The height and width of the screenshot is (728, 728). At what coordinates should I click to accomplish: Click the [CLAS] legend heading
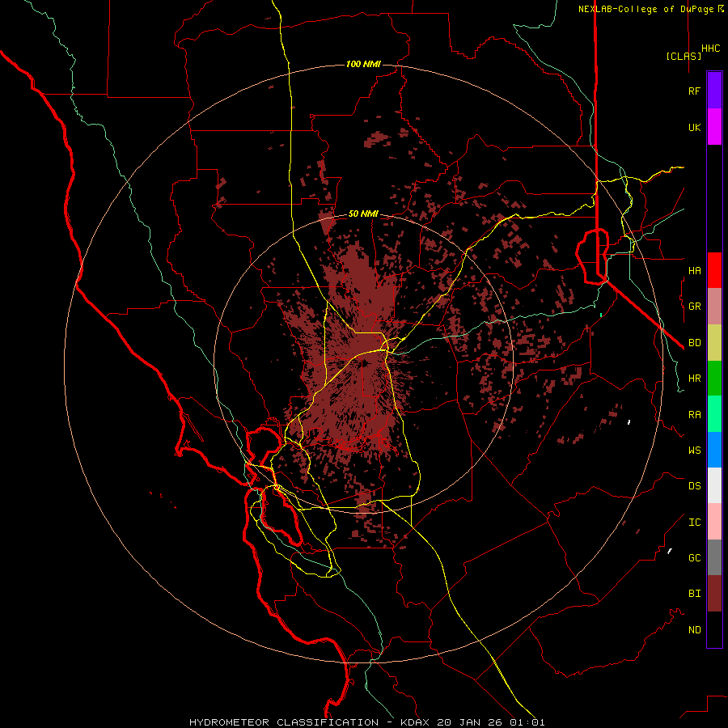tap(684, 56)
